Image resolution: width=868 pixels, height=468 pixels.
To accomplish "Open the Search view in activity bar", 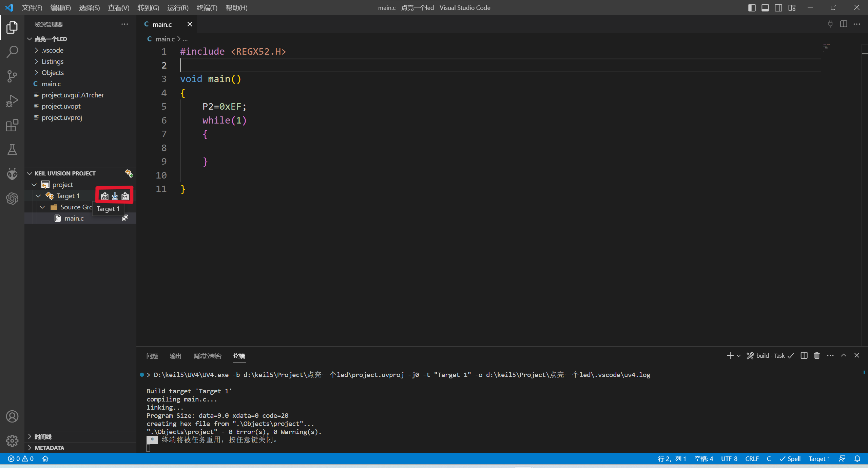I will pyautogui.click(x=12, y=52).
